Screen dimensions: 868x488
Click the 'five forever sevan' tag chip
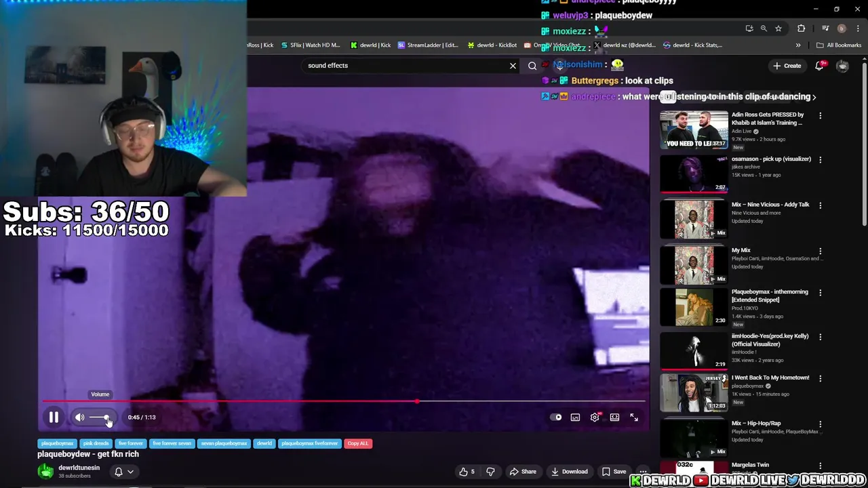click(x=172, y=443)
